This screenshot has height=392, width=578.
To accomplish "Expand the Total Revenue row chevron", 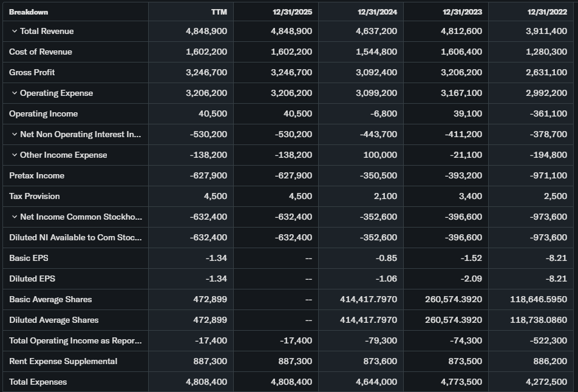I will tap(15, 32).
